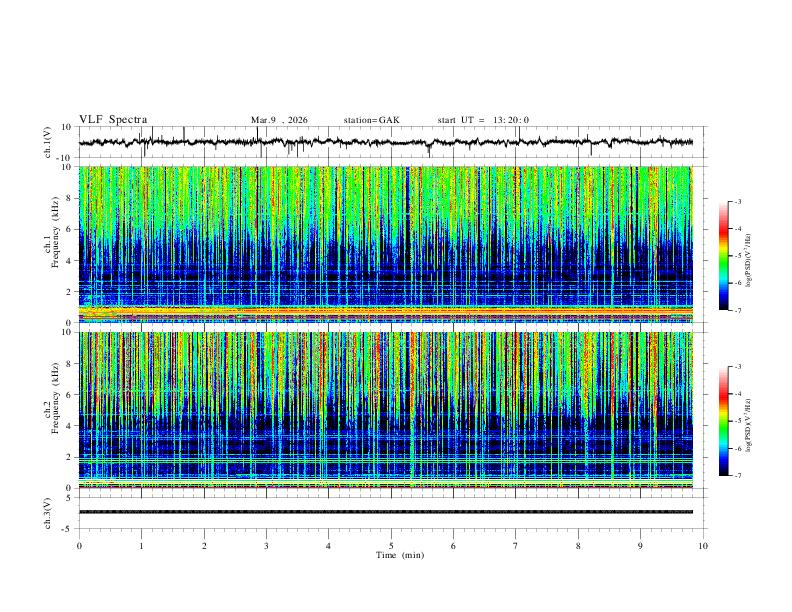
Task: Click the 'Time (min)' axis title
Action: pyautogui.click(x=400, y=555)
